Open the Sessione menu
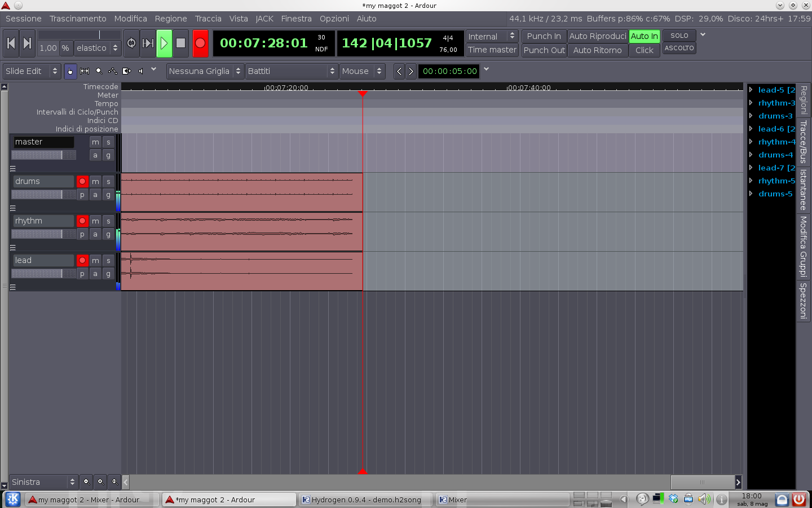Viewport: 812px width, 508px height. [23, 19]
